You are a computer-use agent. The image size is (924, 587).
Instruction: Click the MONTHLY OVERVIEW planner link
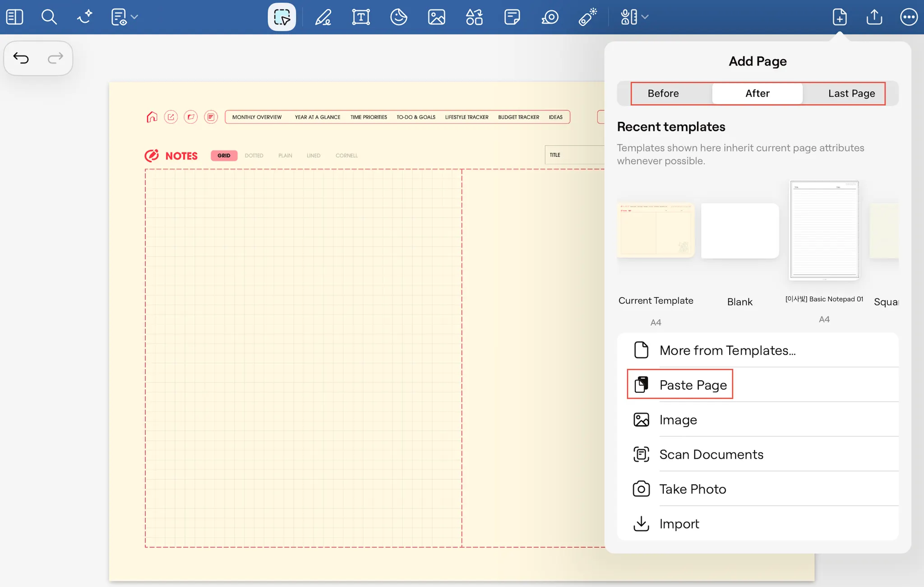pos(257,117)
